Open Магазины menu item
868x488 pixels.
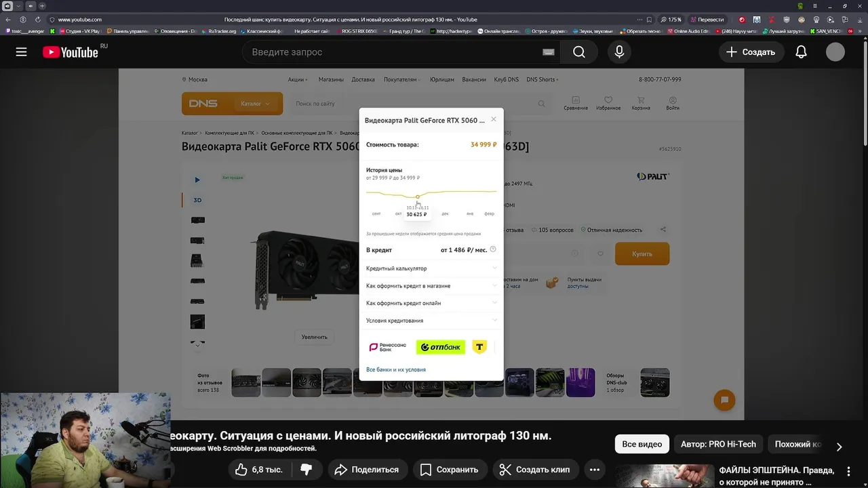pos(331,79)
